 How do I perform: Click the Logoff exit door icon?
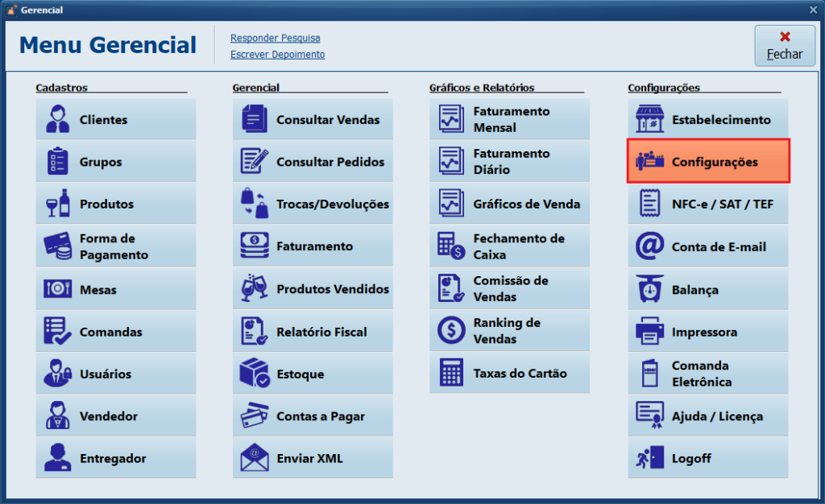(649, 457)
